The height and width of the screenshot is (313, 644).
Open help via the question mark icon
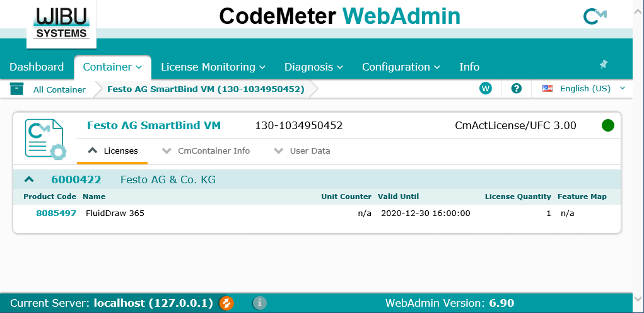(x=517, y=89)
